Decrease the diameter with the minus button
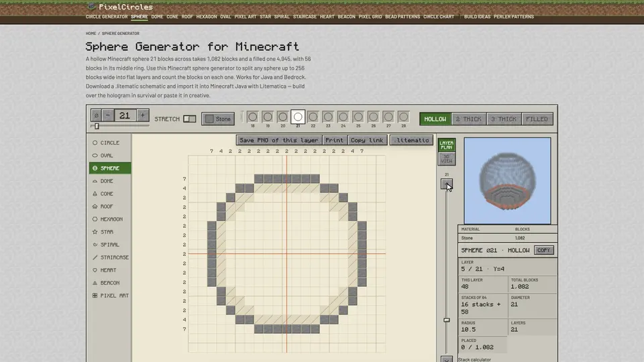The image size is (644, 362). click(107, 115)
